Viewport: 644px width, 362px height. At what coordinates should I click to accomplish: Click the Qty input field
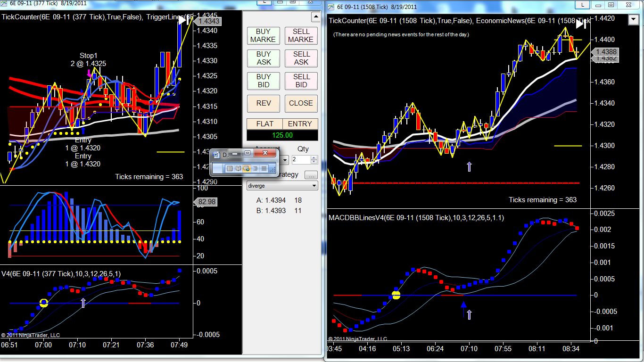[301, 160]
